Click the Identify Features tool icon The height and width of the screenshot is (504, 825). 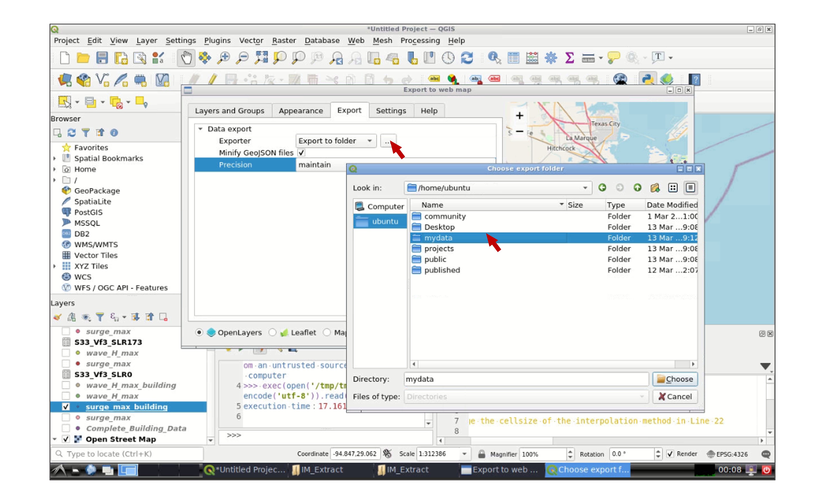point(494,58)
